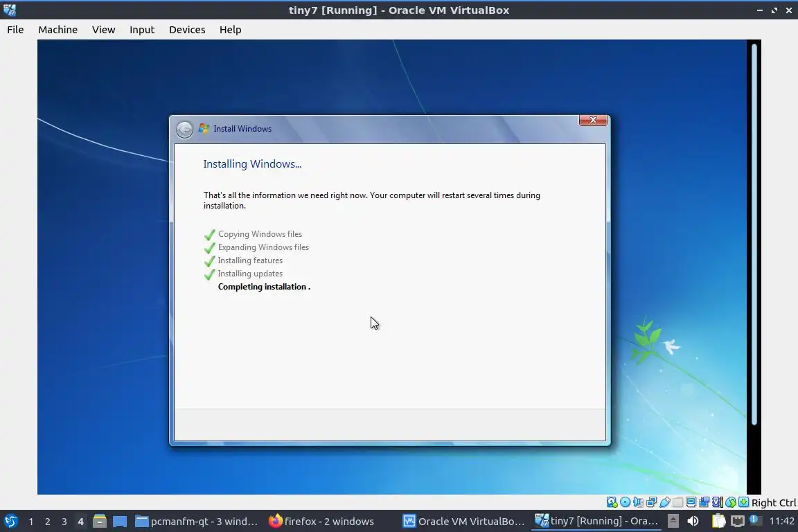The image size is (798, 532).
Task: Switch to workspace 4
Action: (x=80, y=522)
